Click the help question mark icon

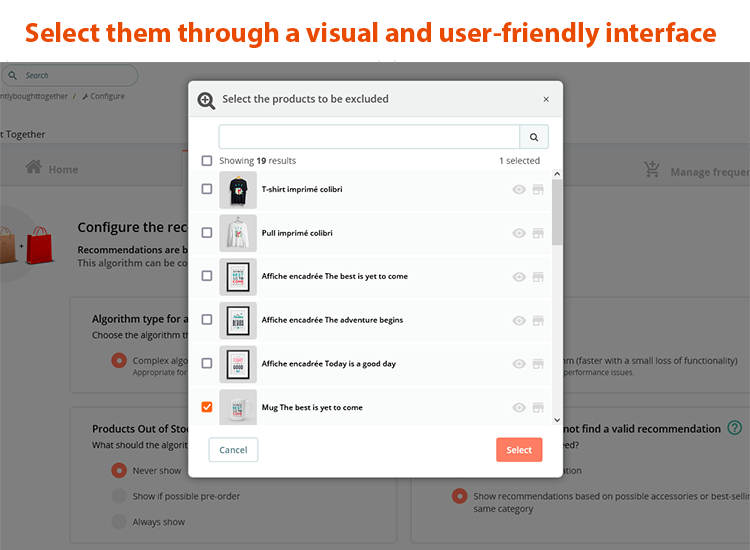click(x=735, y=428)
